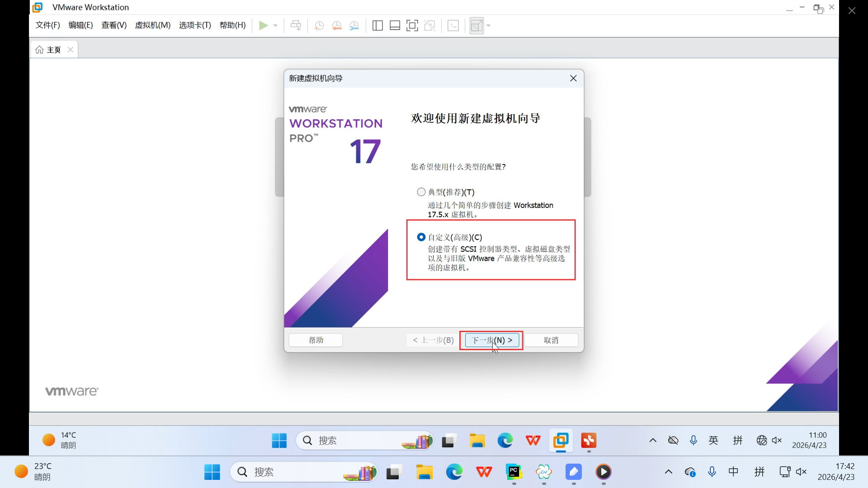Open the console view icon
The width and height of the screenshot is (868, 488).
coord(453,26)
